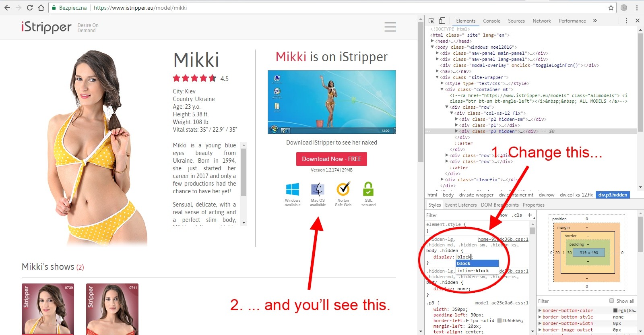The width and height of the screenshot is (644, 335).
Task: Toggle the .cls element classes panel
Action: 517,215
